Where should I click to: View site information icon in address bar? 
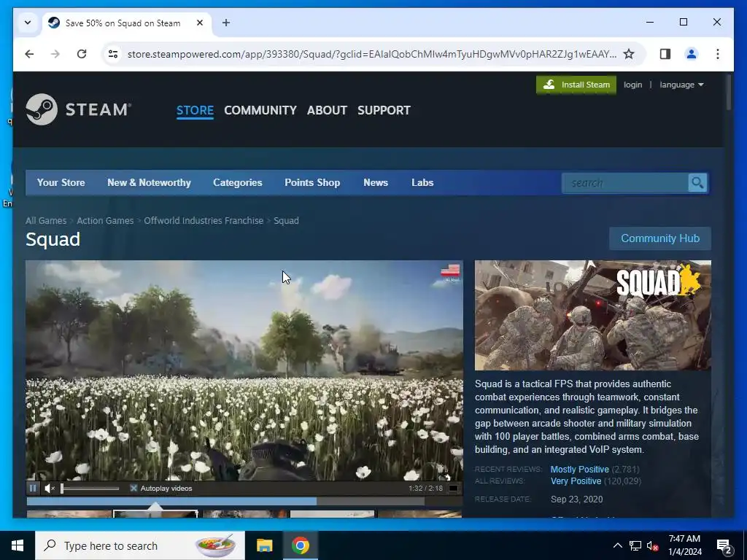pyautogui.click(x=113, y=54)
